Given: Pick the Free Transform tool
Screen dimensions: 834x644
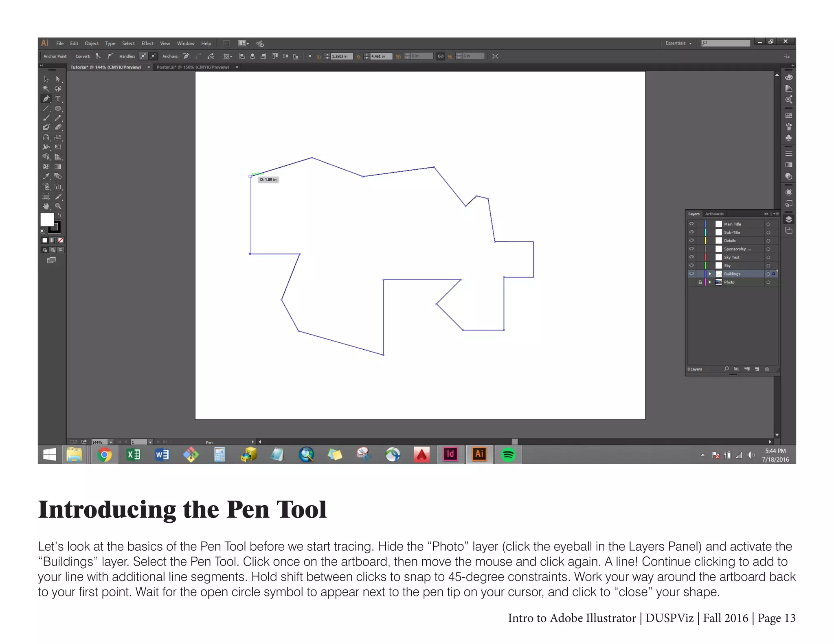Looking at the screenshot, I should pos(58,147).
